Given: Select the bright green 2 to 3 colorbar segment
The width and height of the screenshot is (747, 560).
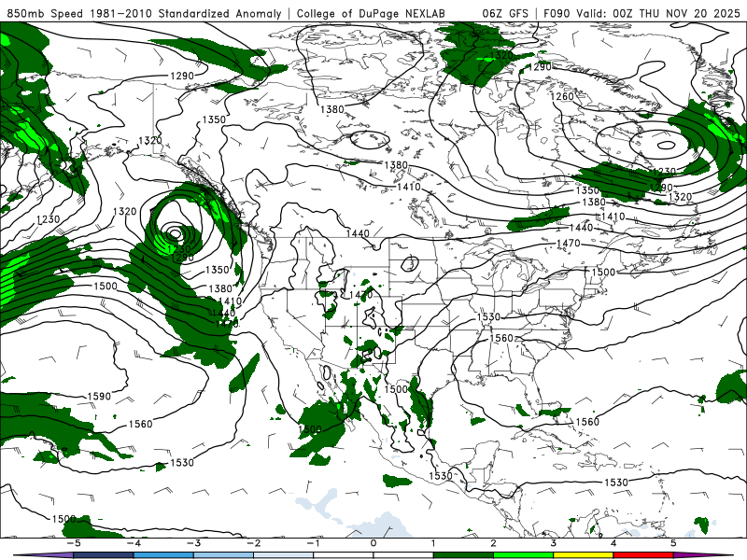Looking at the screenshot, I should 523,555.
